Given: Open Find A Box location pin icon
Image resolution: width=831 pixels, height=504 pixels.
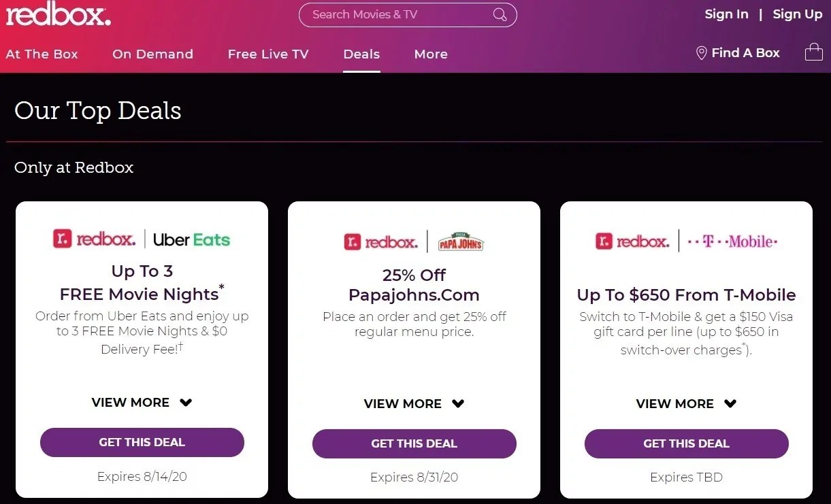Looking at the screenshot, I should (x=702, y=52).
